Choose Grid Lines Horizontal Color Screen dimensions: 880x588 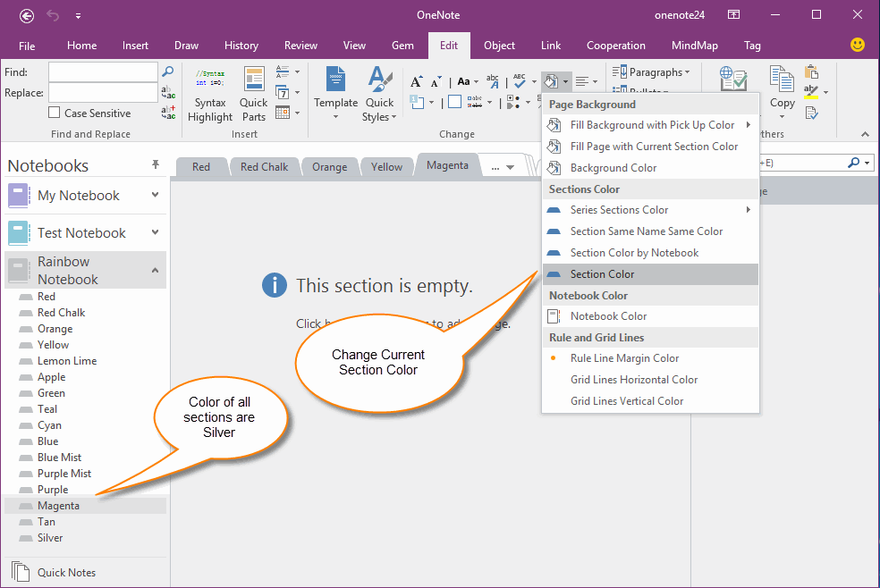[x=650, y=380]
